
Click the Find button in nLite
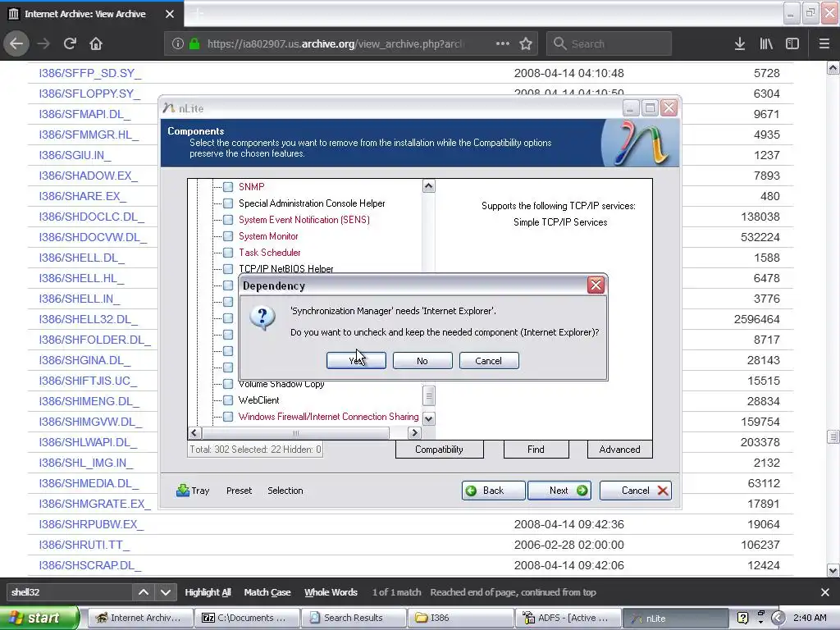[536, 450]
